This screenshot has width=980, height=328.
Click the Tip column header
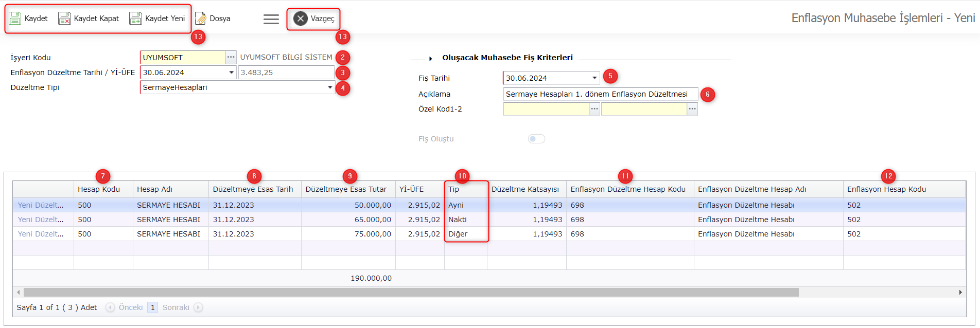466,189
